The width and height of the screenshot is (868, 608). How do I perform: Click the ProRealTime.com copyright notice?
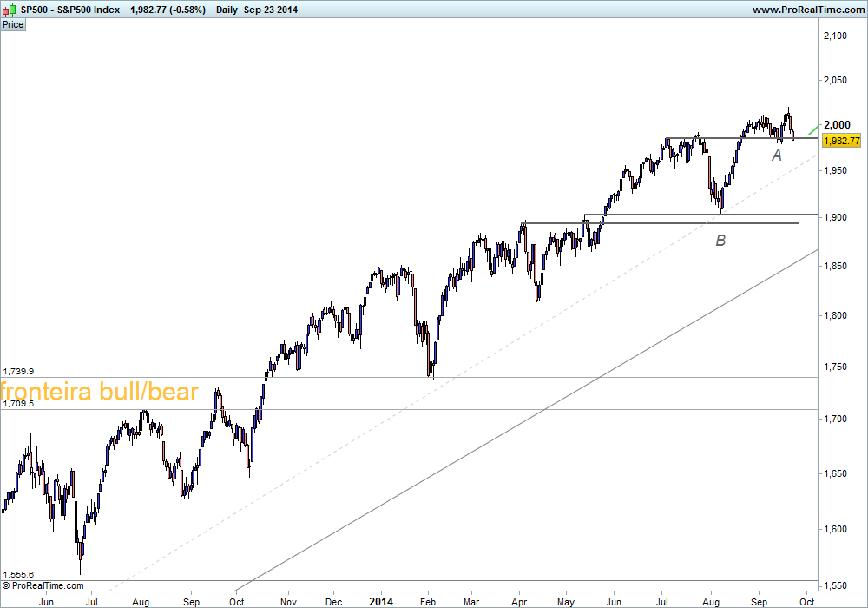(43, 585)
